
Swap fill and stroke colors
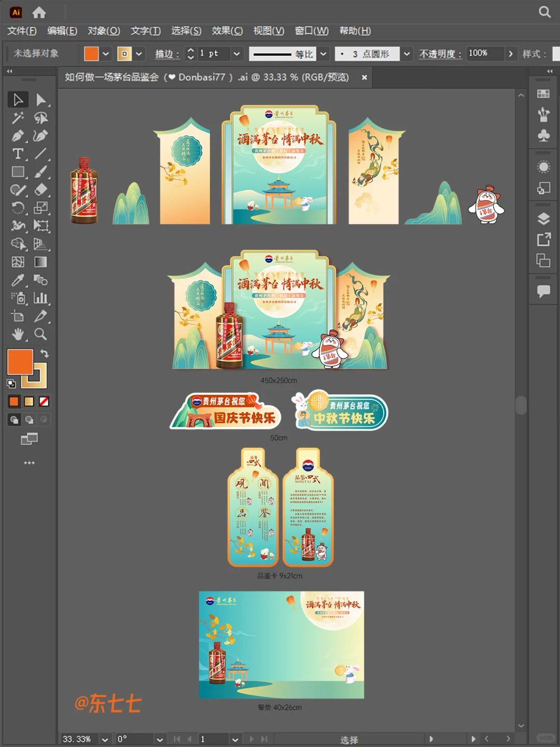[45, 353]
